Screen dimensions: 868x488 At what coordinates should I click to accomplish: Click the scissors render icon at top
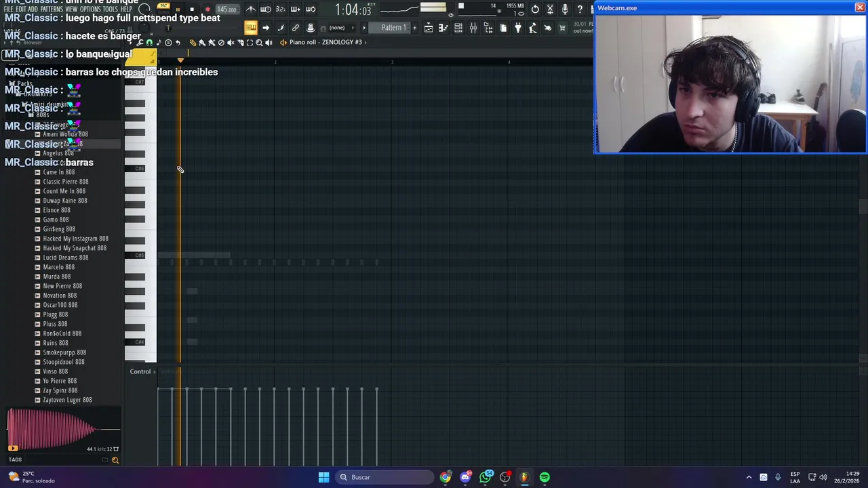(550, 9)
